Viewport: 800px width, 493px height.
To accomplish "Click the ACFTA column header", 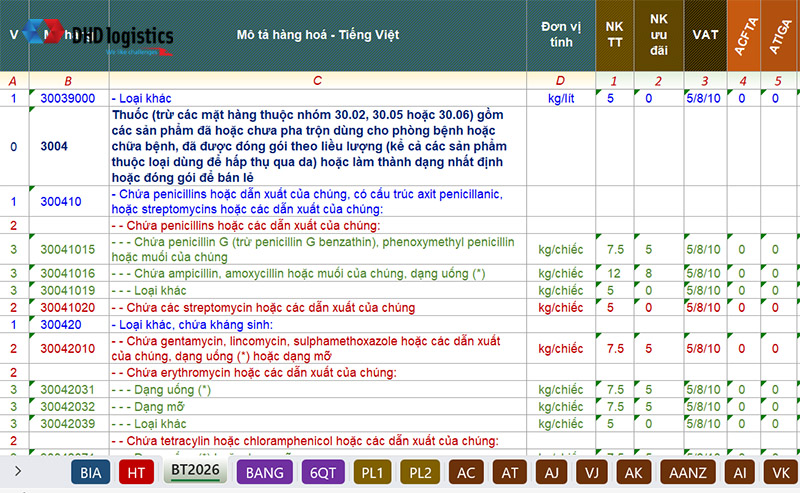I will [743, 35].
